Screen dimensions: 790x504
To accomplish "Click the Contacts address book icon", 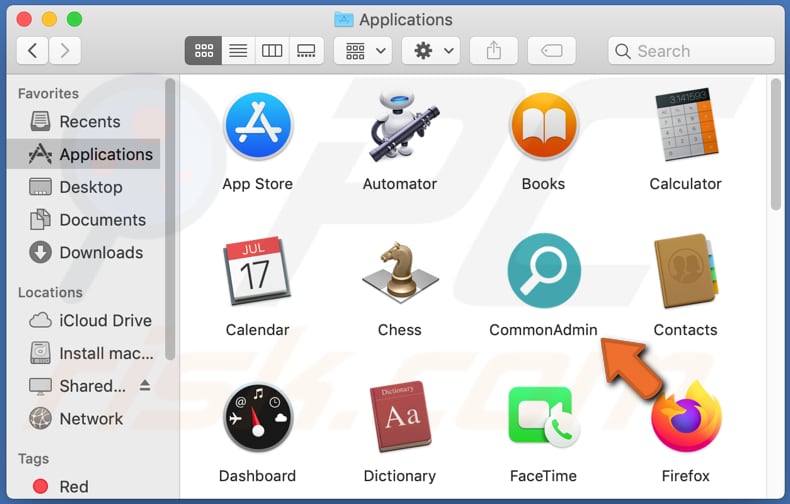I will tap(686, 271).
